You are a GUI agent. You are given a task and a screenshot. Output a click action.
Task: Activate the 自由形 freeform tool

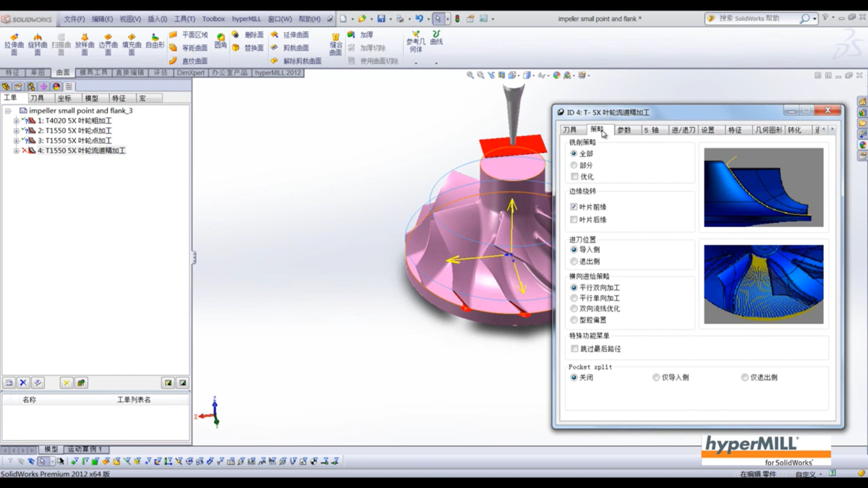(x=155, y=41)
